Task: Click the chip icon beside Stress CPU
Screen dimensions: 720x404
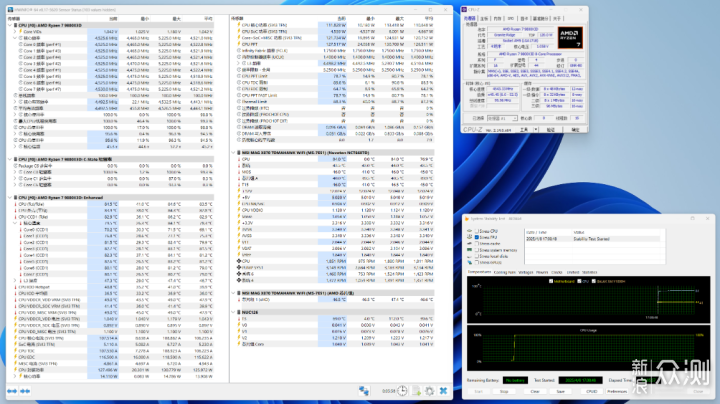Action: [470, 231]
